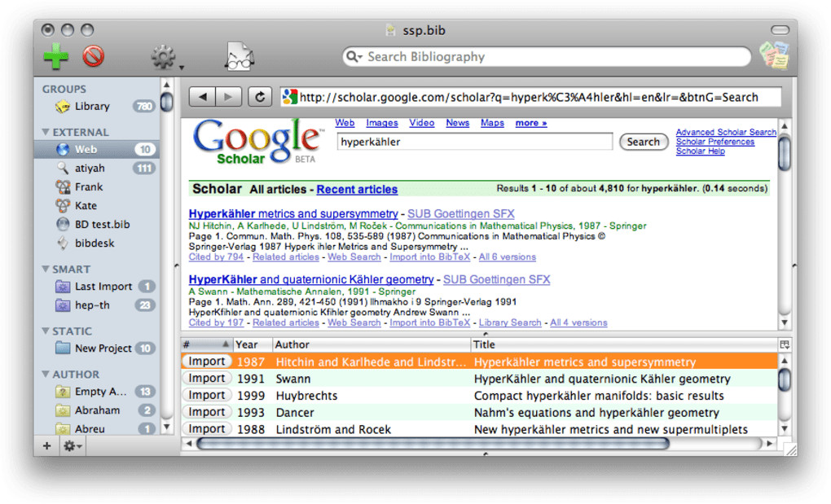Click the red Delete publication icon
Viewport: 831px width, 504px height.
[x=93, y=56]
